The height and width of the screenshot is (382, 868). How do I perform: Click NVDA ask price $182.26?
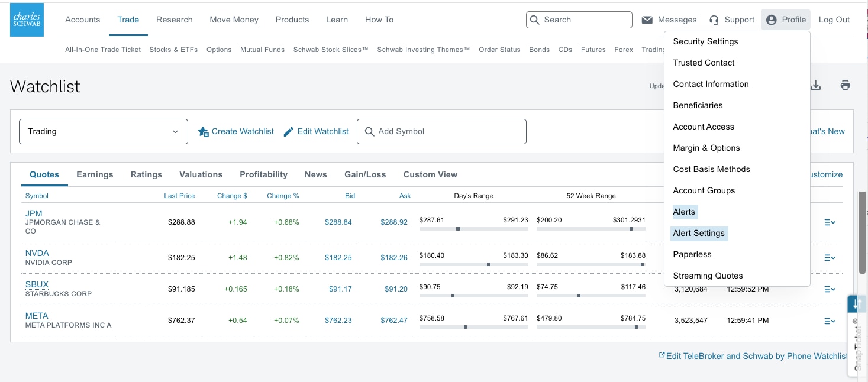tap(394, 258)
